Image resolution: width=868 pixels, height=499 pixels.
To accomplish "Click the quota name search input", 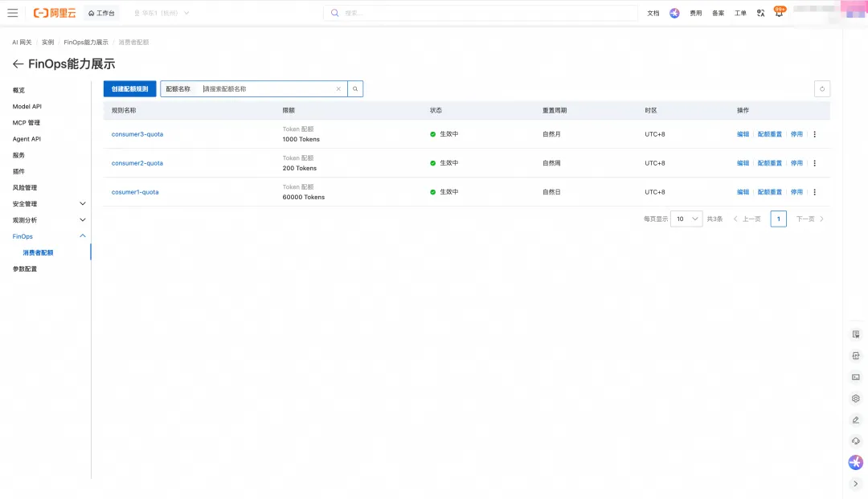I will pyautogui.click(x=266, y=88).
